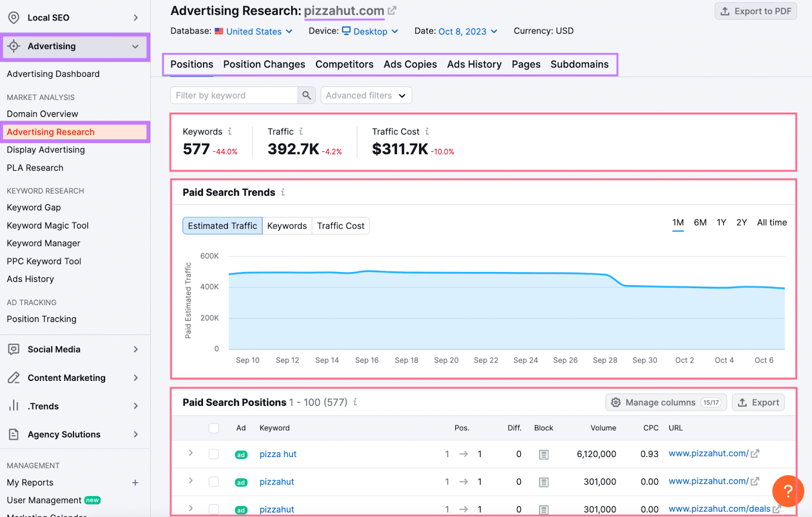Sort table by Volume column header
The image size is (812, 517).
coord(603,428)
